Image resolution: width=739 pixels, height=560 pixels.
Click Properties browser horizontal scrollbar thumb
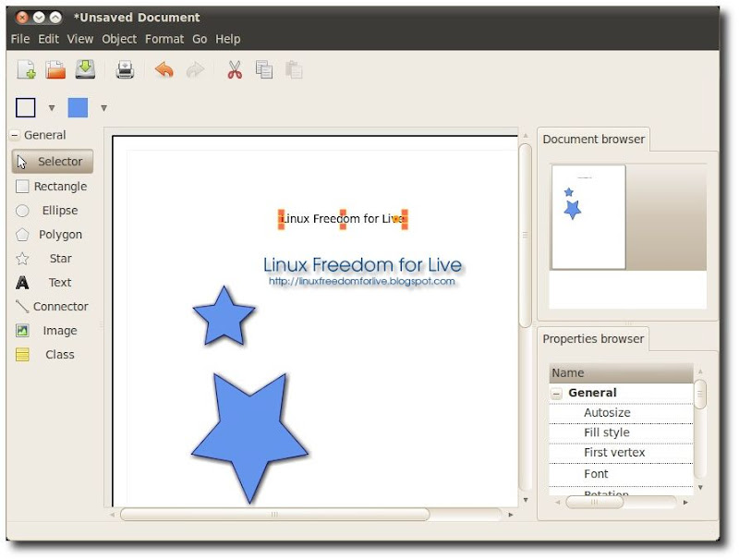[x=594, y=503]
